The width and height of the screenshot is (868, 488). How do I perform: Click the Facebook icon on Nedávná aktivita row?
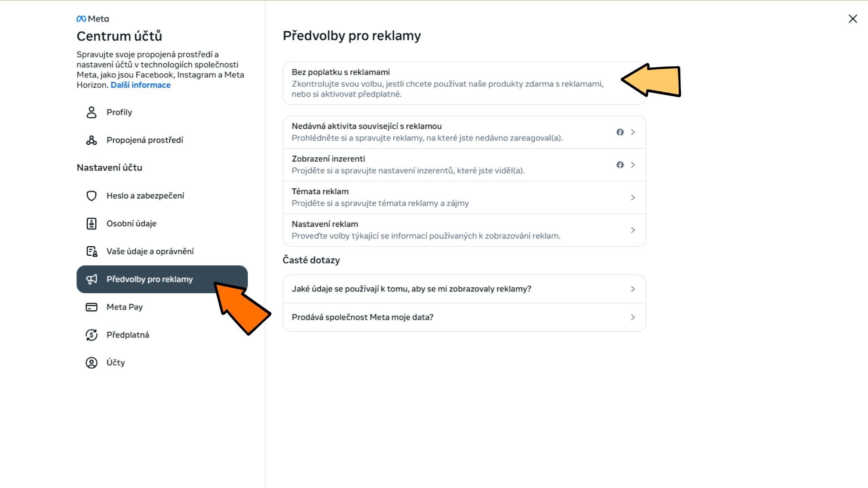620,132
